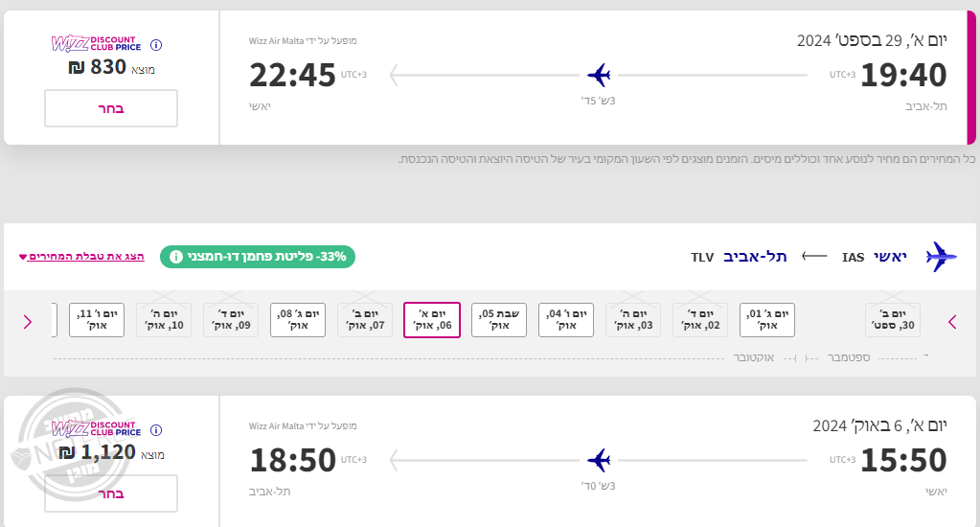Show later dates with the left chevron arrow
Screen dimensions: 980x527
(x=28, y=322)
